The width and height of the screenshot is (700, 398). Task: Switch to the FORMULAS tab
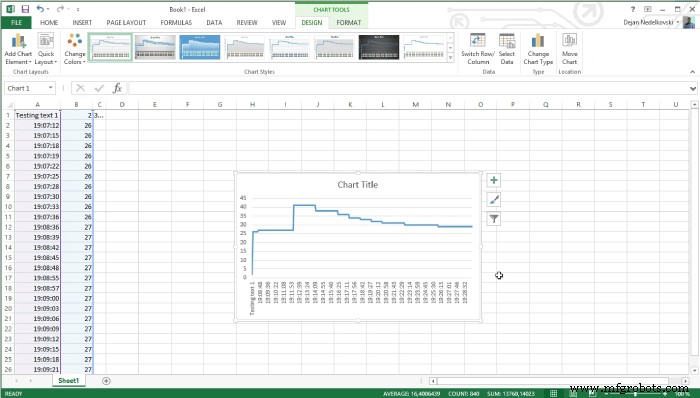click(x=176, y=22)
